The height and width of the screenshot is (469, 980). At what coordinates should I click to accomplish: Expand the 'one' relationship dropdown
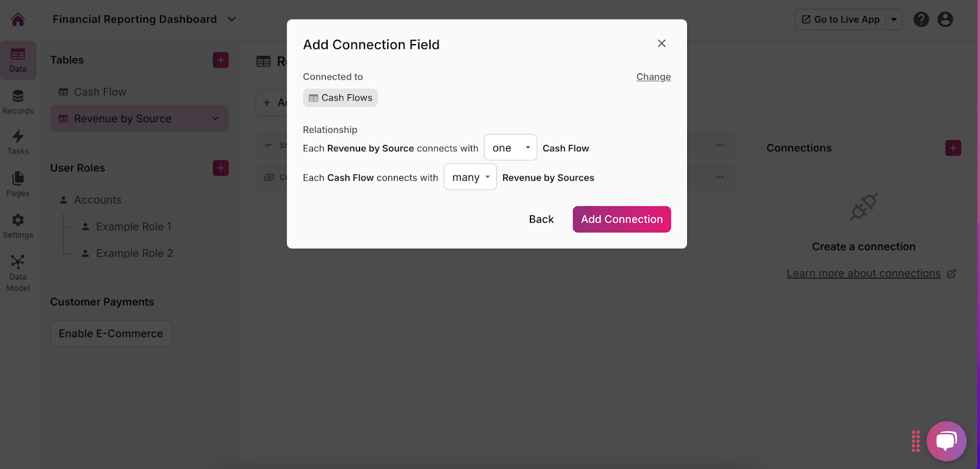(510, 148)
